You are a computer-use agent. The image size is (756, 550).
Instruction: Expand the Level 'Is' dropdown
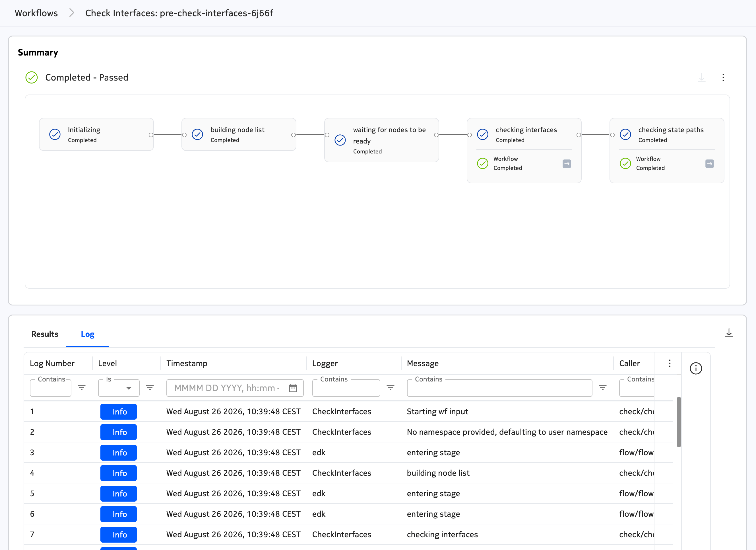coord(129,388)
